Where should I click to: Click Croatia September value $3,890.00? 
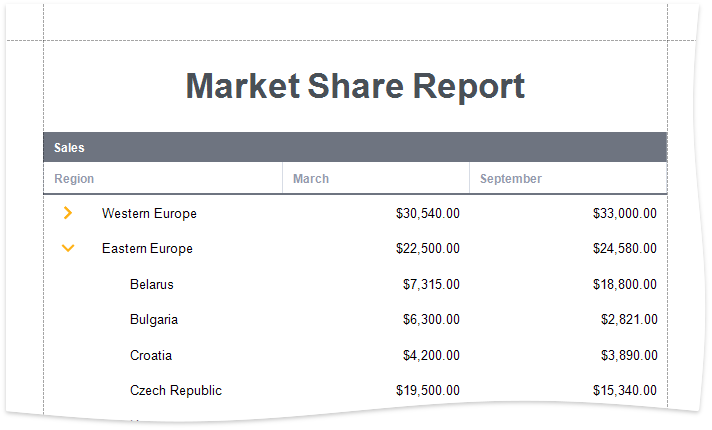point(629,355)
